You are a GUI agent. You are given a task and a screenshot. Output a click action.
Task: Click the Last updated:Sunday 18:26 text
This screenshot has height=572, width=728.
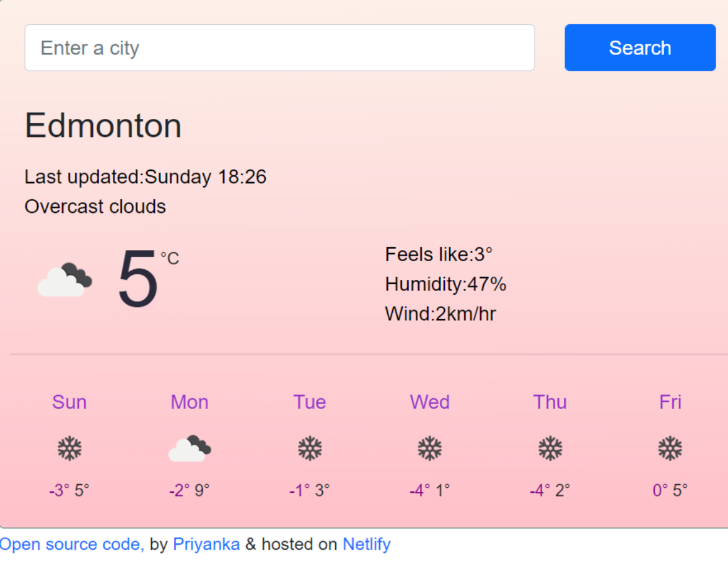(146, 176)
